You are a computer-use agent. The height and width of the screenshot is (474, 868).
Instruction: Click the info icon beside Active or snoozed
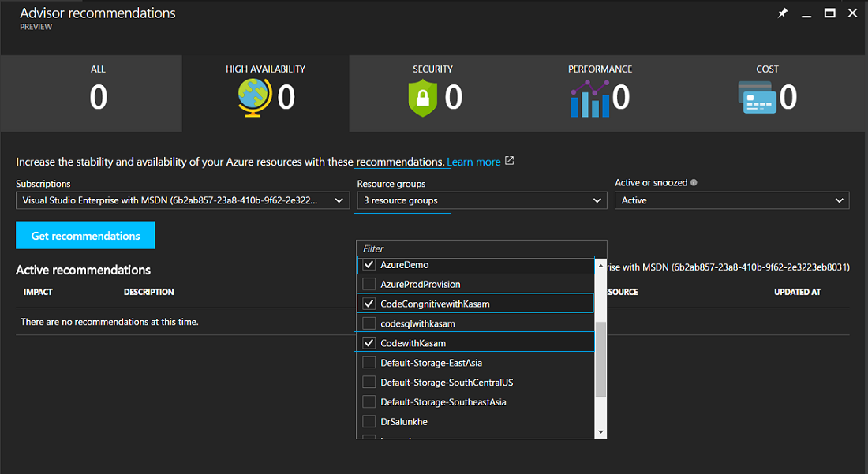[694, 183]
